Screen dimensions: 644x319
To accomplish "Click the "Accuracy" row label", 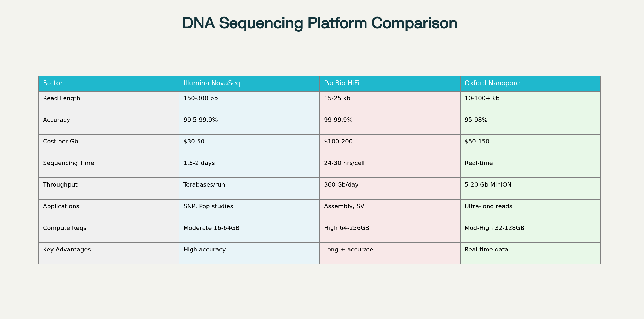I will [x=56, y=120].
